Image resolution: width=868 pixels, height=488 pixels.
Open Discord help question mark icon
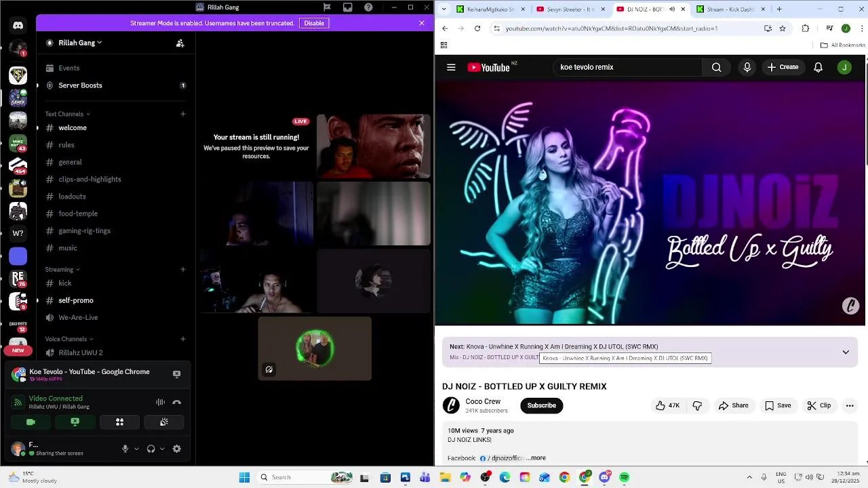[x=368, y=7]
